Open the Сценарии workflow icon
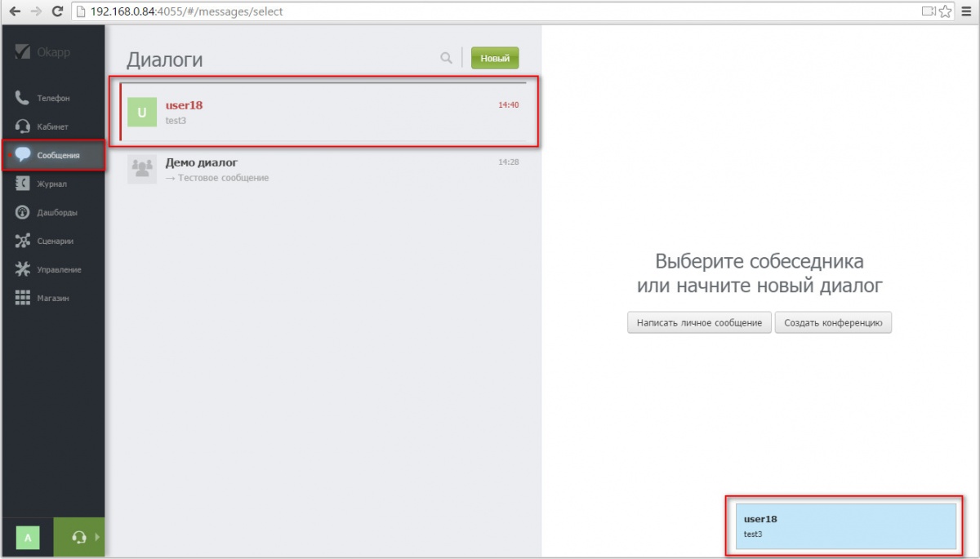 tap(23, 242)
